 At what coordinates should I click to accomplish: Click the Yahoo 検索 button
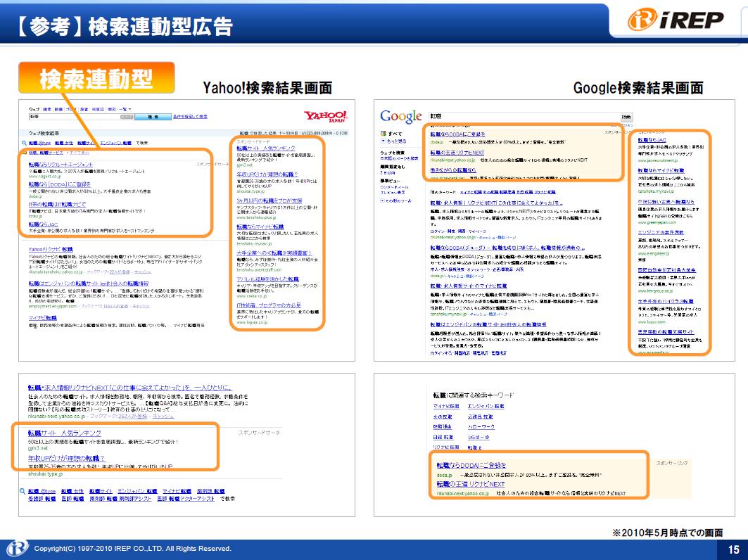(153, 116)
